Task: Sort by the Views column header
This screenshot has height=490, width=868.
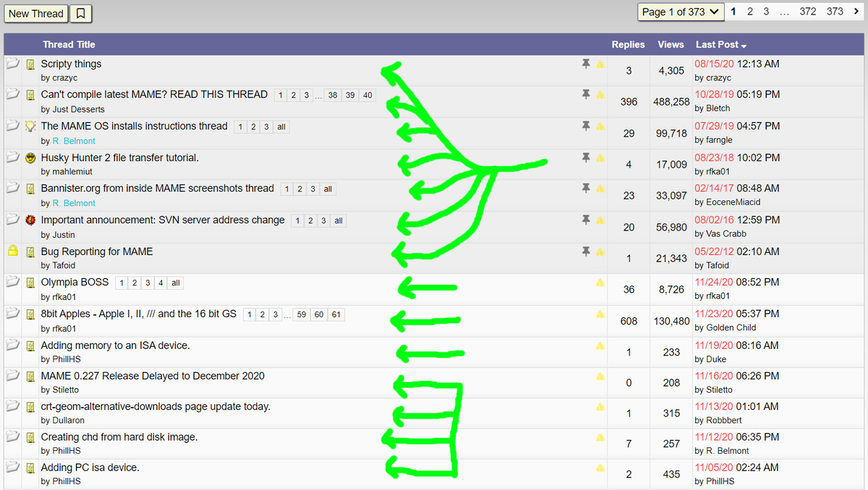Action: pyautogui.click(x=671, y=45)
